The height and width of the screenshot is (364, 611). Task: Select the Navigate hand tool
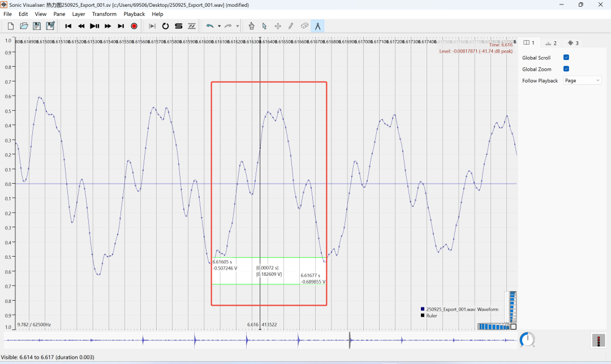tap(251, 26)
